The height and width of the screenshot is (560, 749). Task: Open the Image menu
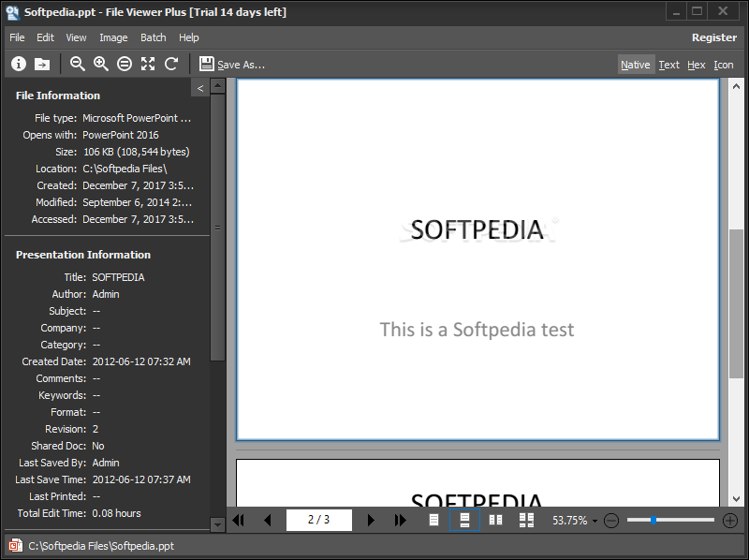(113, 37)
